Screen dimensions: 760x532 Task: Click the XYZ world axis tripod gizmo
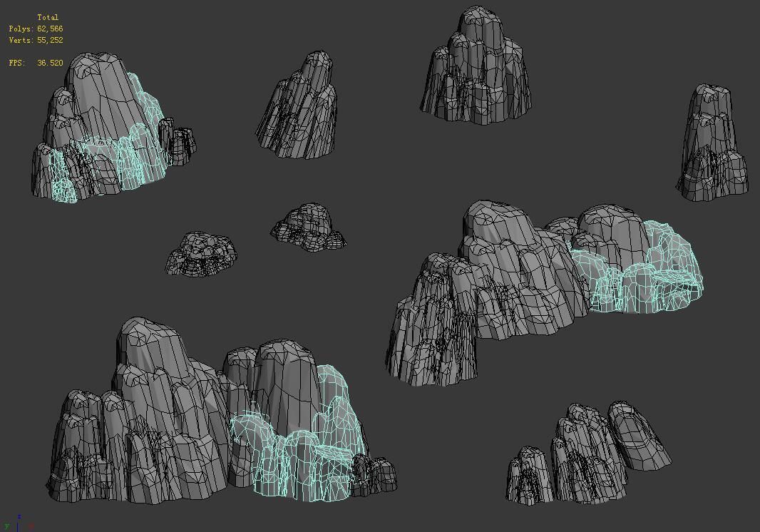coord(19,522)
